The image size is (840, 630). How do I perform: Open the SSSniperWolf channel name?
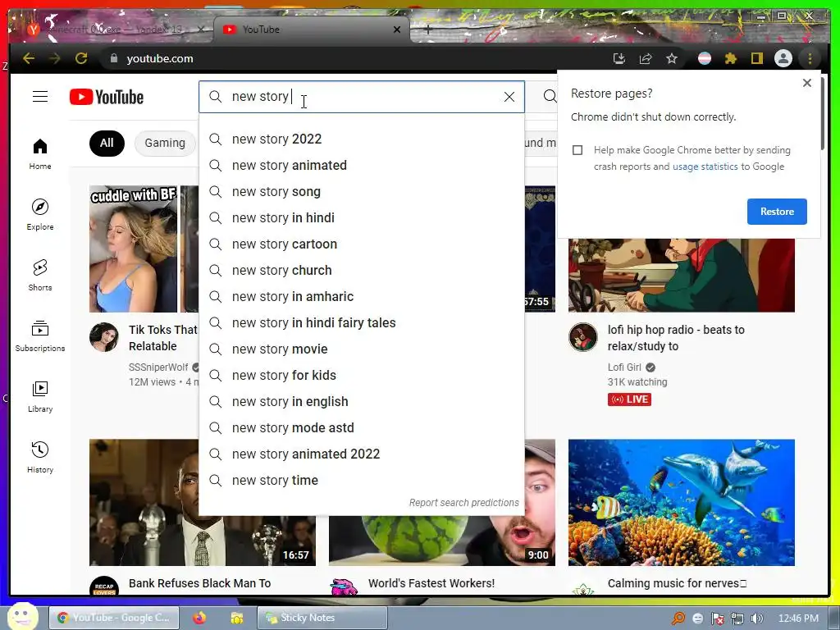[x=158, y=367]
